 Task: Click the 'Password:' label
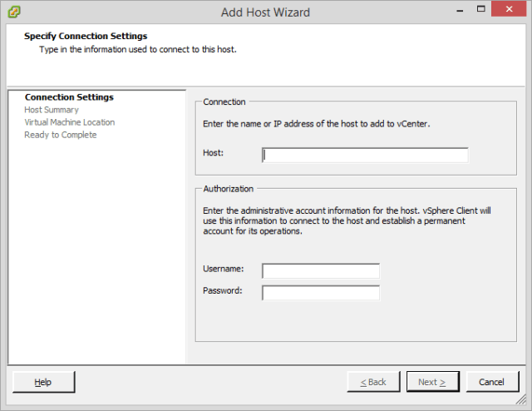223,290
